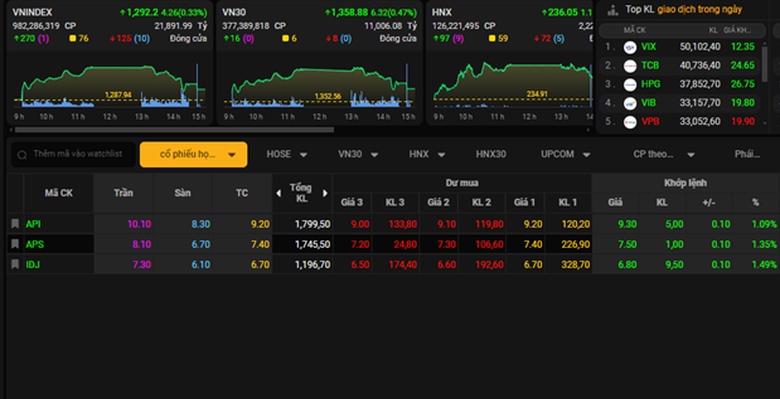Click API KL 3 value 133,80
This screenshot has width=780, height=399.
pos(402,224)
